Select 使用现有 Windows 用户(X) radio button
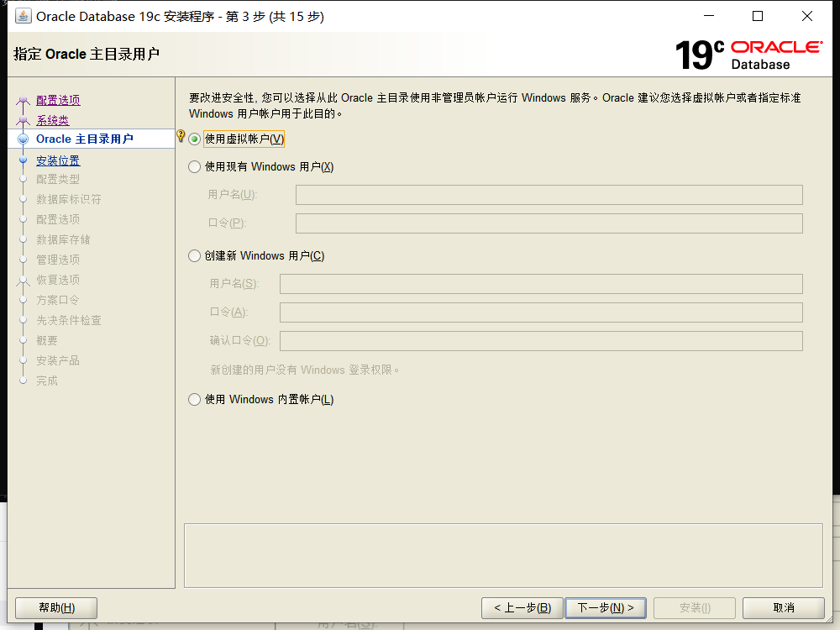Screen dimensions: 840x630 tap(195, 167)
